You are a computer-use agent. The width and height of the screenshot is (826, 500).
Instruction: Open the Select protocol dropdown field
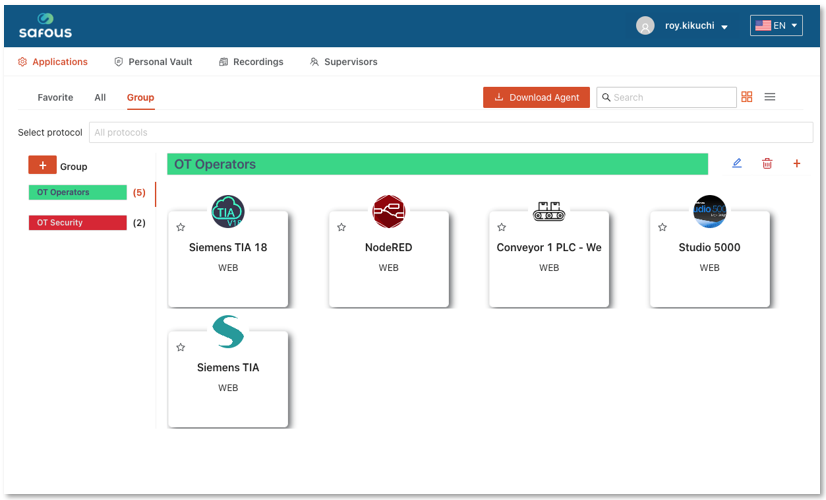point(450,132)
